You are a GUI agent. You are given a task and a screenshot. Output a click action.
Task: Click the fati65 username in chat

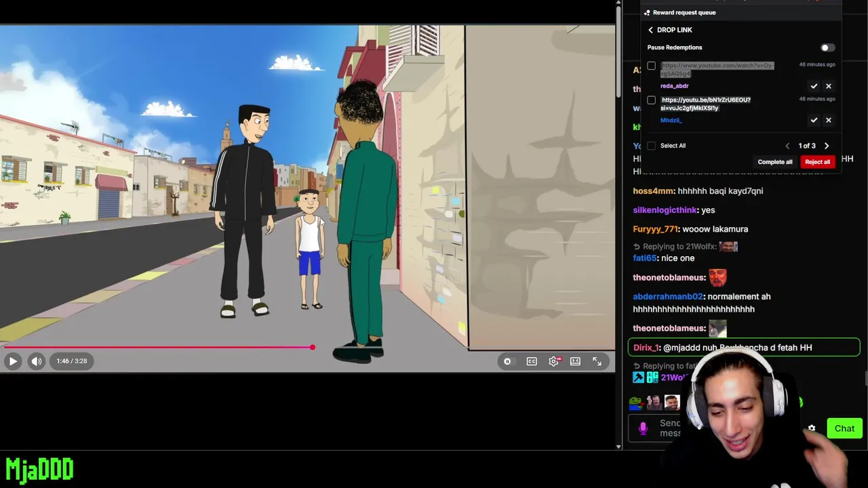[x=644, y=258]
